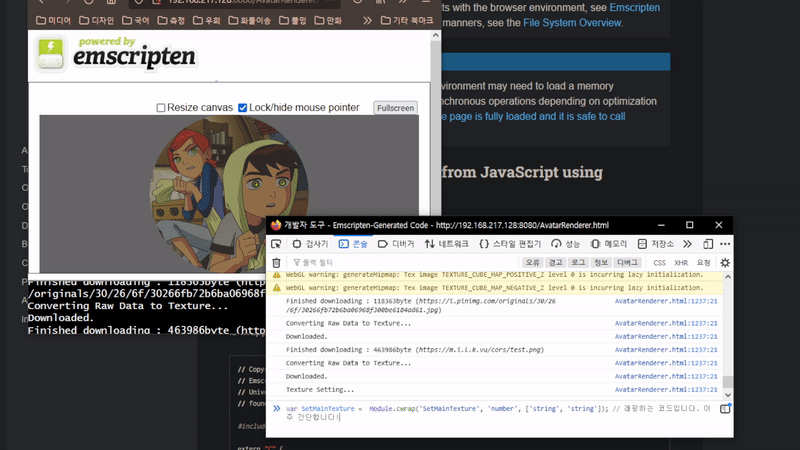Open the 저장소 storage tab
The height and width of the screenshot is (450, 800).
pos(656,244)
